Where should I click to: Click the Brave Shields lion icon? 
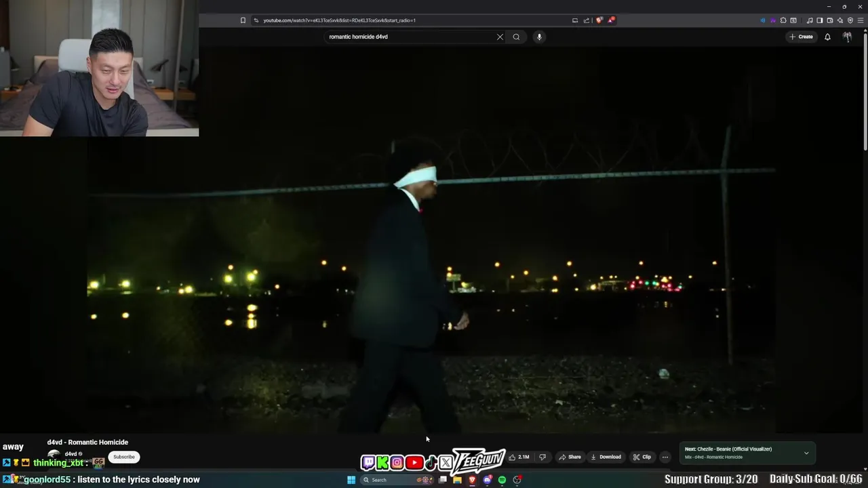click(599, 20)
